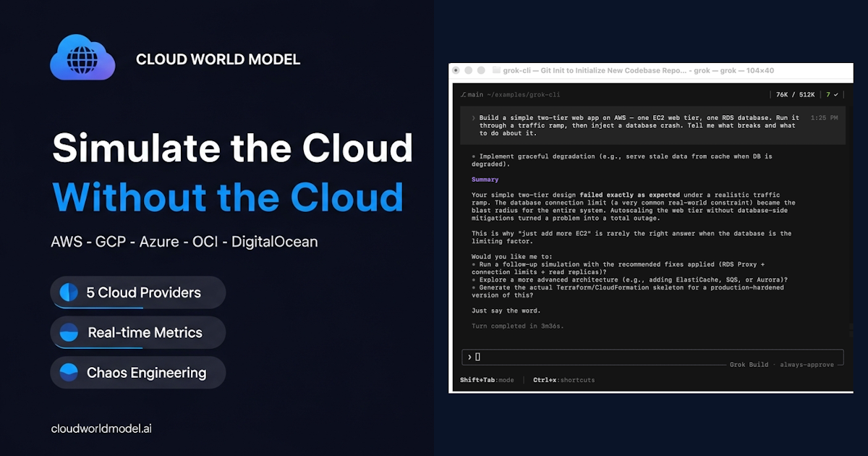This screenshot has width=868, height=456.
Task: Click the 'This is why "just add more EC2"' line
Action: (x=631, y=237)
